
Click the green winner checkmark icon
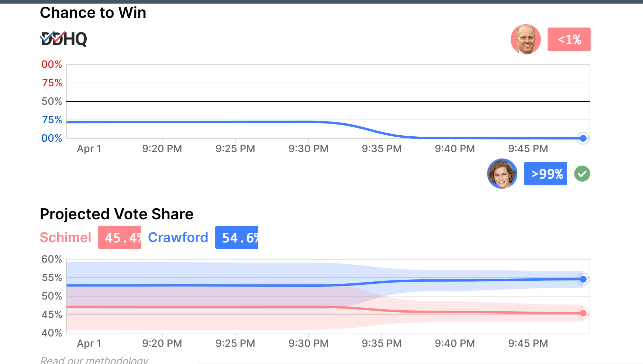(x=582, y=174)
